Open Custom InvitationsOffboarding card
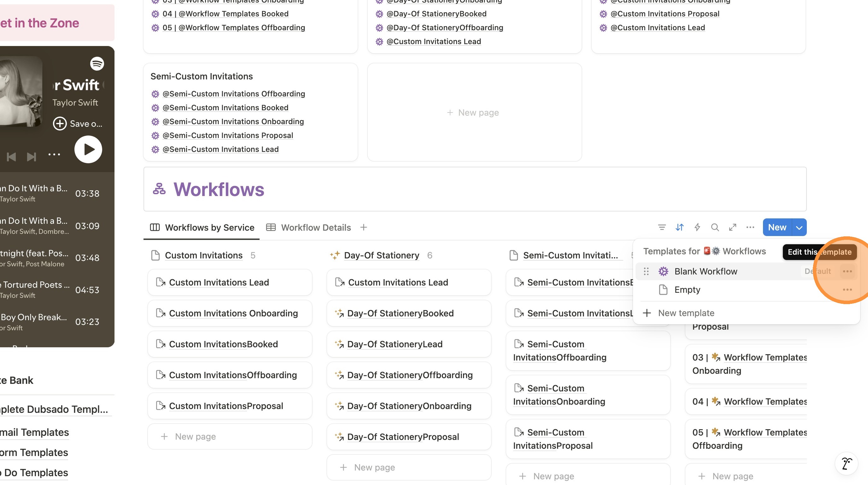The height and width of the screenshot is (485, 868). [230, 375]
